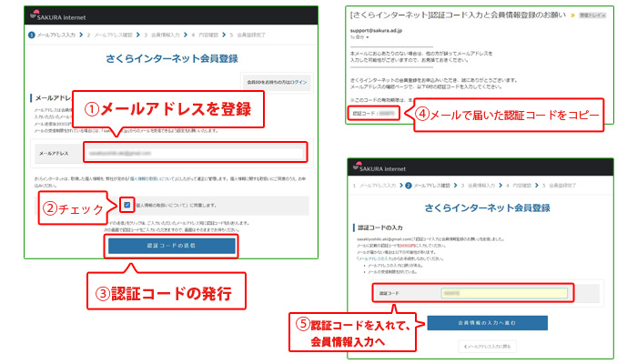Open the 個人情報の取扱いについて policy link
Image resolution: width=637 pixels, height=364 pixels.
click(152, 178)
